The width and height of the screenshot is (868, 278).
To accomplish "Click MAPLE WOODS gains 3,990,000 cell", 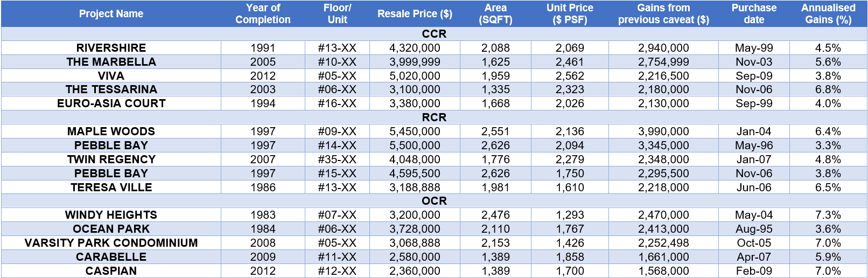I will click(663, 131).
